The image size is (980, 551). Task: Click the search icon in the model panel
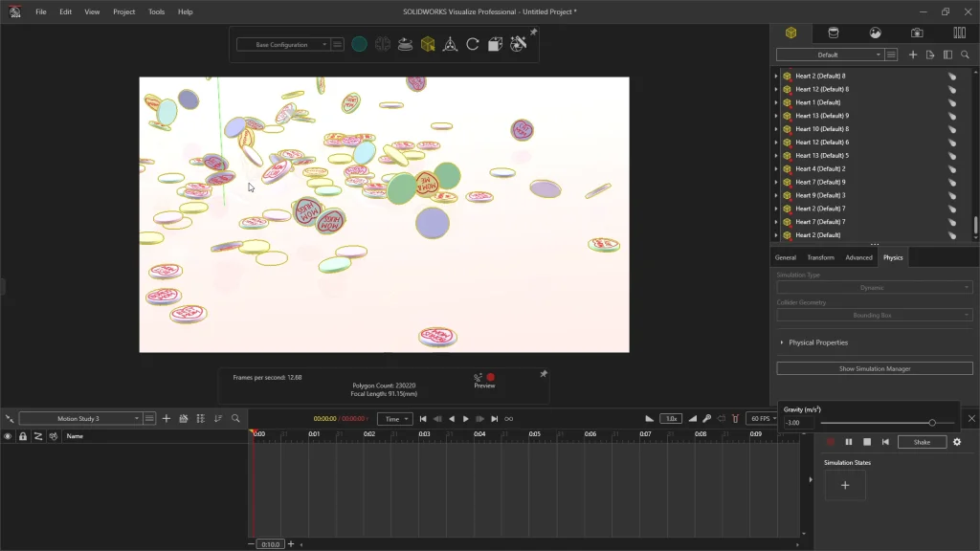pos(965,55)
